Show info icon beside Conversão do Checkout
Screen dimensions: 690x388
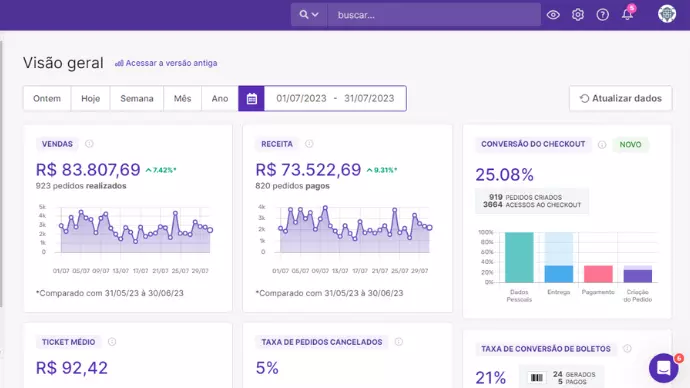[x=602, y=145]
